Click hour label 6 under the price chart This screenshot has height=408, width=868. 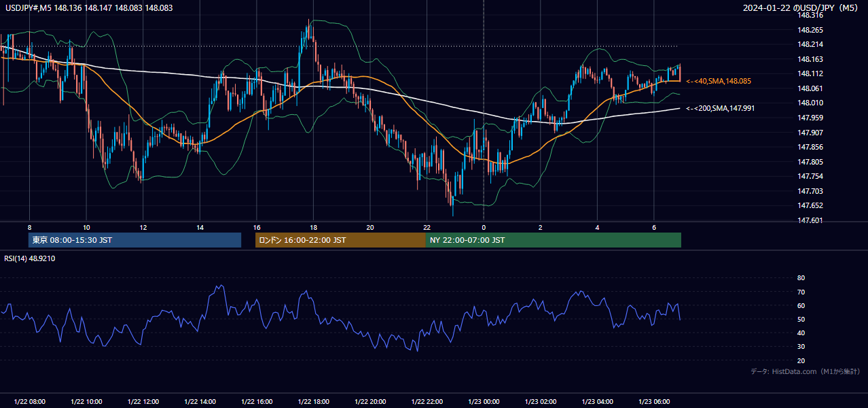click(654, 227)
